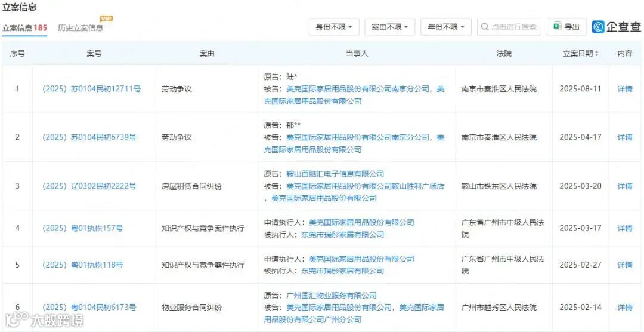
Task: Click 广州市越秀区人民法院 cell
Action: (x=499, y=307)
